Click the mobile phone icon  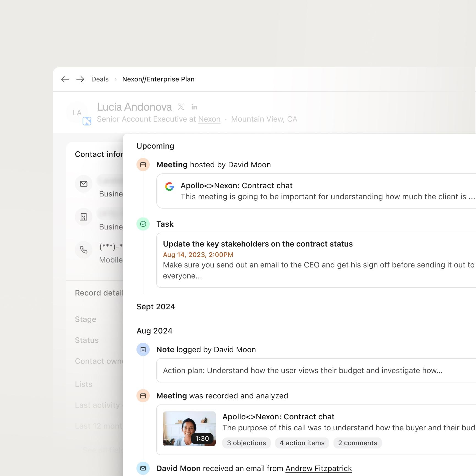tap(84, 250)
